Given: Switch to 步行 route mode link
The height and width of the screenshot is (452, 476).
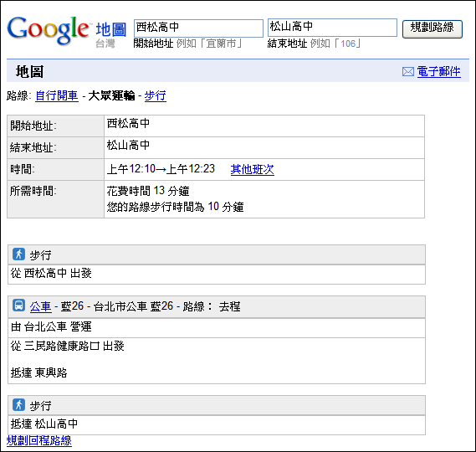Looking at the screenshot, I should pos(156,95).
